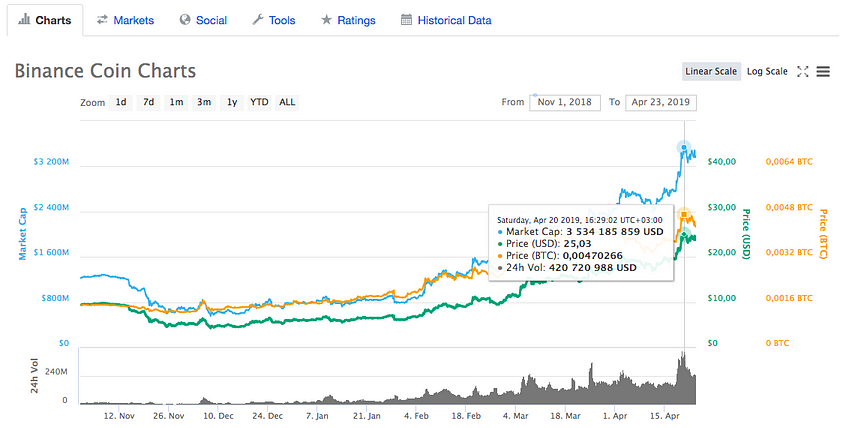Edit the From date Nov 1, 2018
Screen dimensions: 846x428
pyautogui.click(x=565, y=102)
